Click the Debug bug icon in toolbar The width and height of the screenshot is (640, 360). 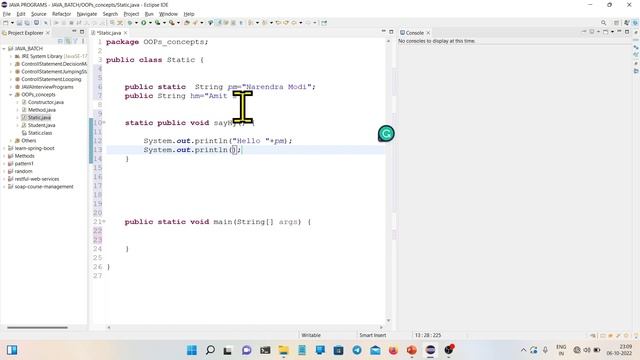tap(130, 23)
